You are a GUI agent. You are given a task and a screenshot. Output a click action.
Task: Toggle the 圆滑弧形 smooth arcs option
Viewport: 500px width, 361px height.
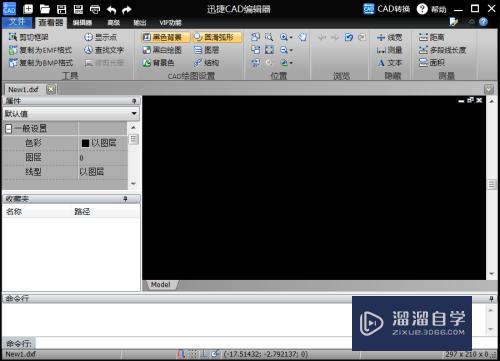(217, 37)
